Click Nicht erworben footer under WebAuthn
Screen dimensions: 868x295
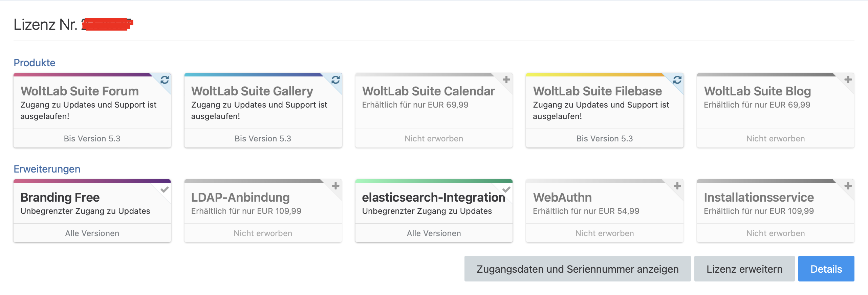click(x=604, y=233)
